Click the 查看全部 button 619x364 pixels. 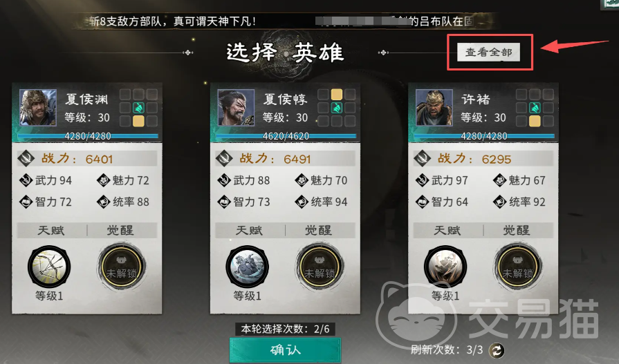coord(489,52)
